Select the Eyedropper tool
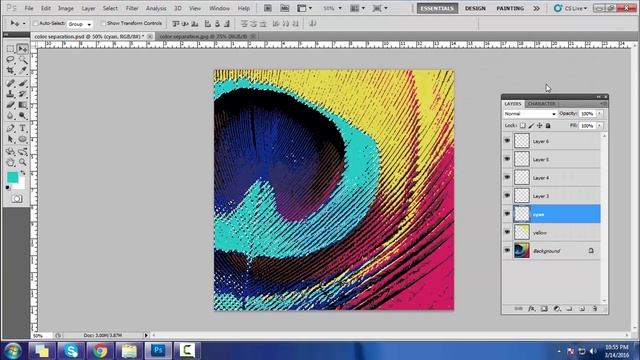This screenshot has width=640, height=360. click(x=22, y=70)
